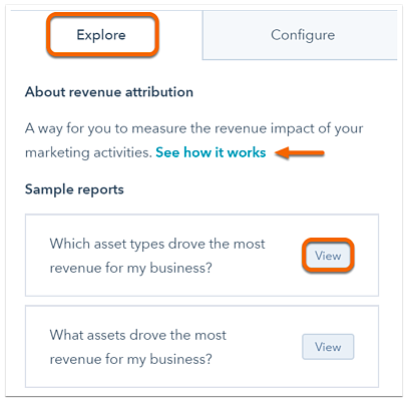
Task: Click the word 'Explore' in the highlighted tab
Action: [x=101, y=35]
